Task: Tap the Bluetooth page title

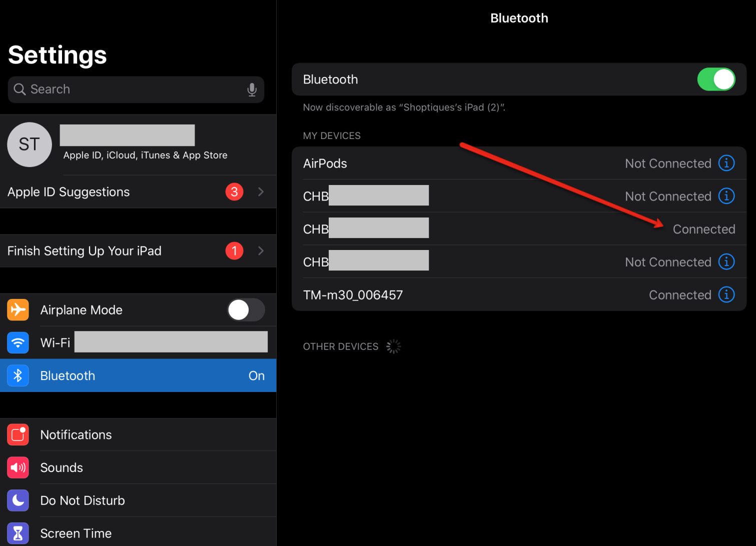Action: pos(519,18)
